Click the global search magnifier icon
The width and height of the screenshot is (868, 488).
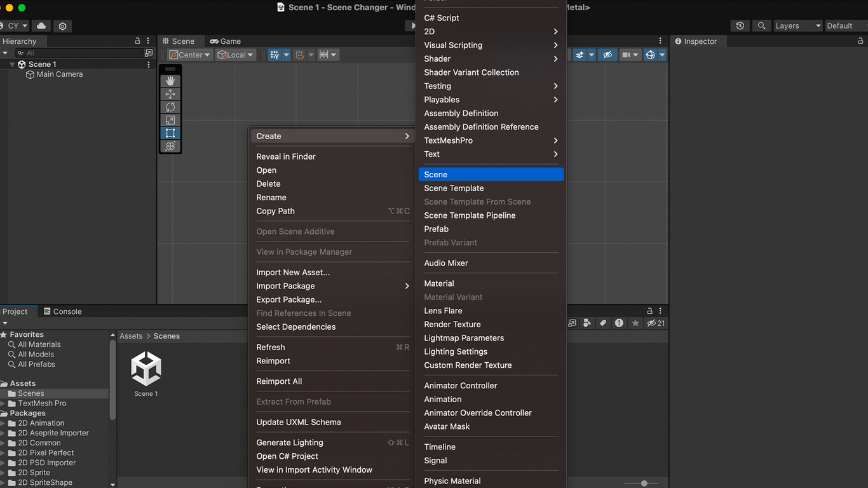[x=761, y=26]
